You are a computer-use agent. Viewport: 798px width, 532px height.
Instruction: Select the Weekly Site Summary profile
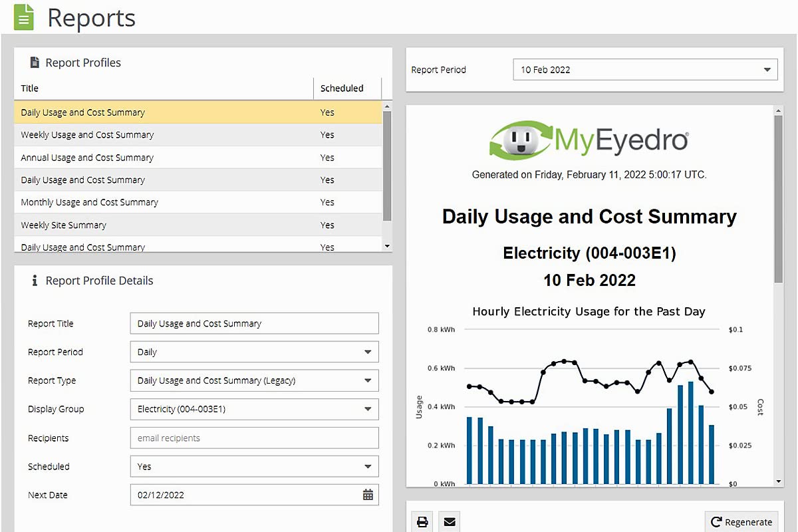(x=198, y=225)
